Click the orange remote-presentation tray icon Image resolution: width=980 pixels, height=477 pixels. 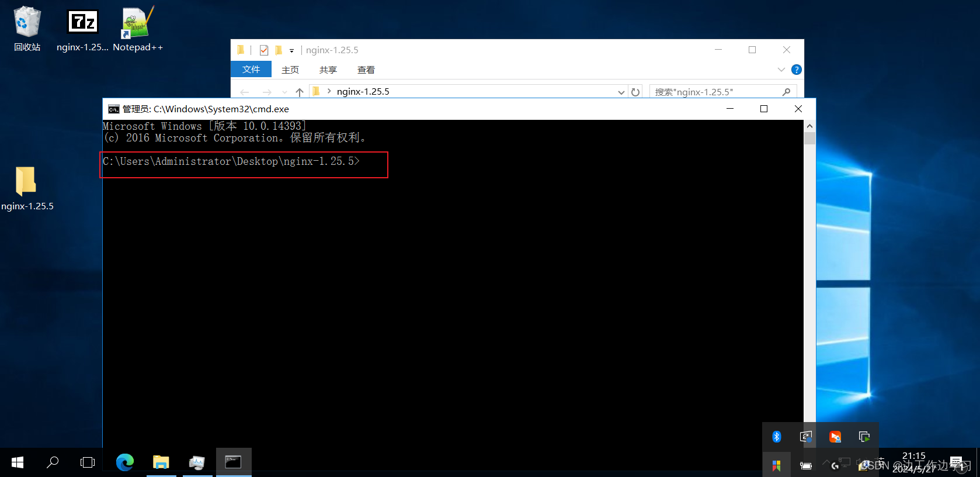click(x=835, y=437)
